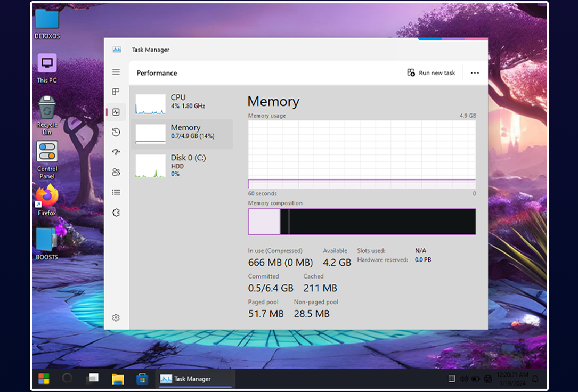Open the three-dot more options menu
Image resolution: width=578 pixels, height=392 pixels.
475,73
